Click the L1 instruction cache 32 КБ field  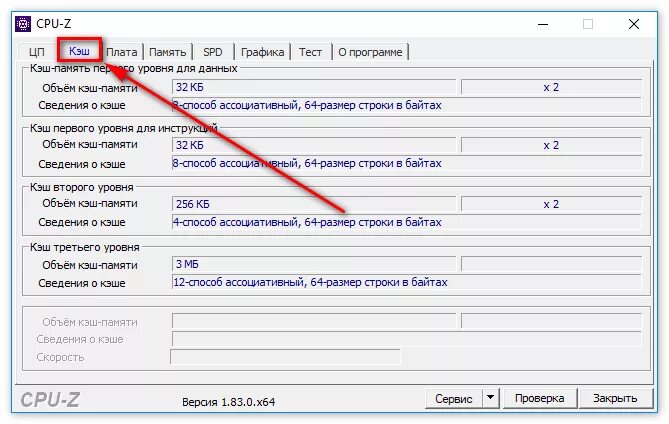(314, 145)
